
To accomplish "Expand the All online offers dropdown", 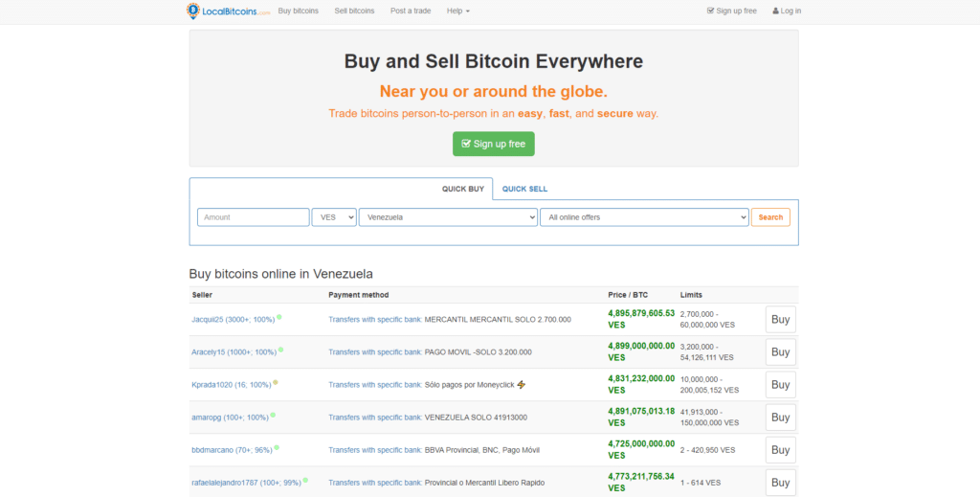I will [x=644, y=217].
